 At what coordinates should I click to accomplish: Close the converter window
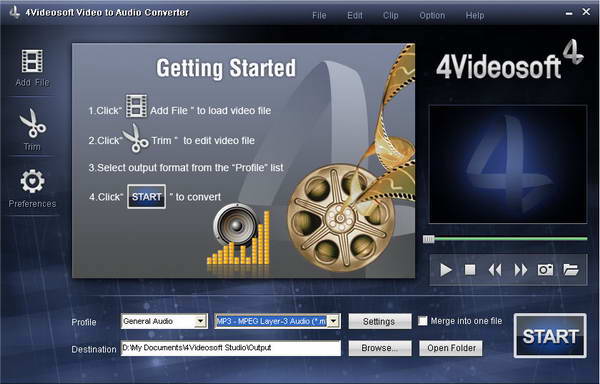coord(586,12)
